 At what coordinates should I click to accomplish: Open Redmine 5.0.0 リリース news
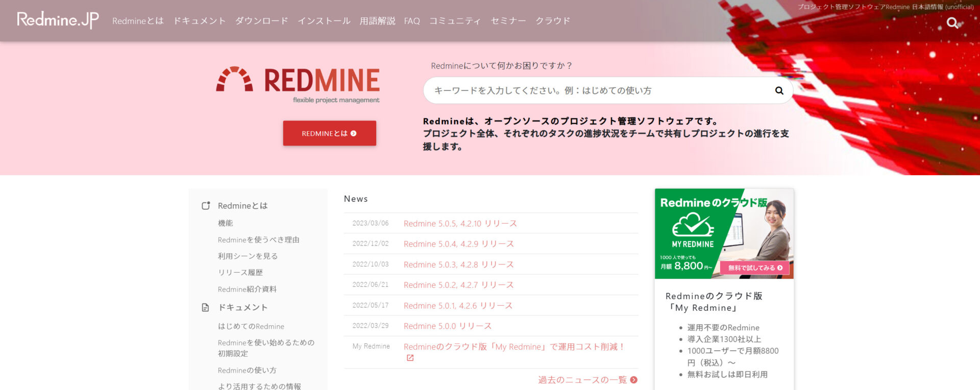[x=448, y=326]
